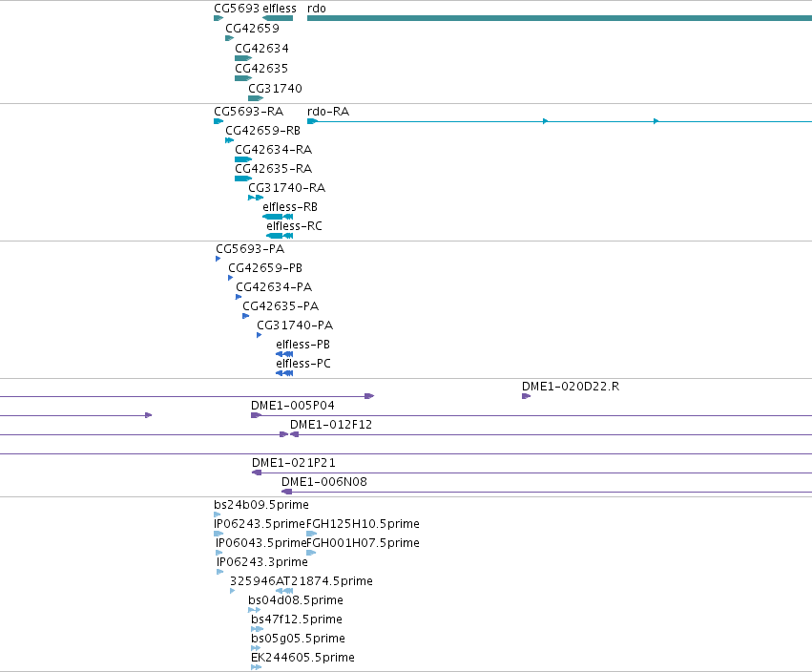This screenshot has width=812, height=672.
Task: Select the CG42635-PA protein label
Action: point(281,306)
